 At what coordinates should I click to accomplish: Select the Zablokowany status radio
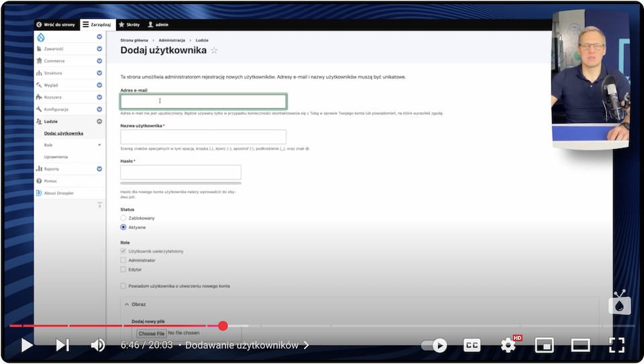point(123,218)
